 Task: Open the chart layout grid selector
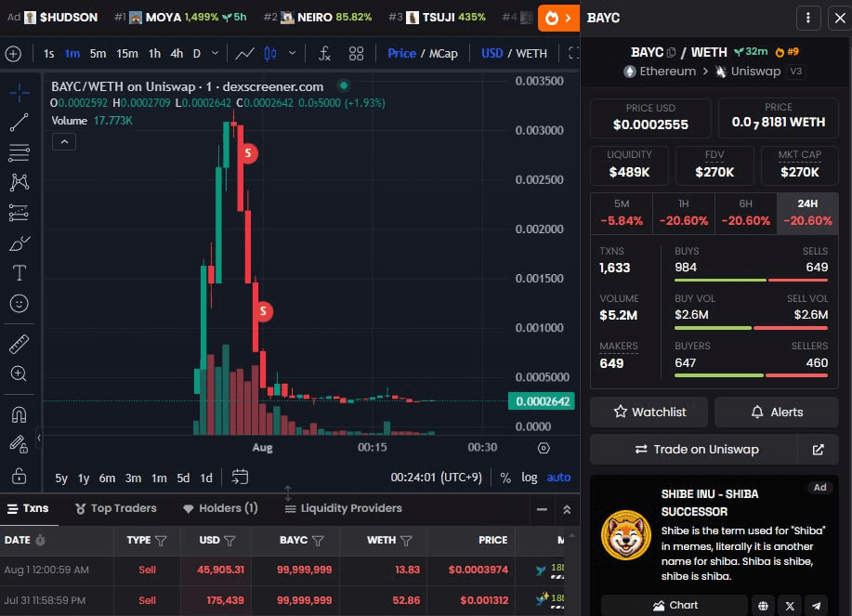356,53
